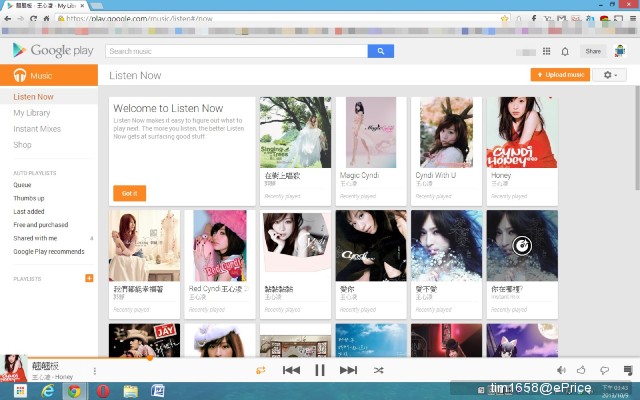Click the browser address bar
The image size is (640, 400).
click(x=282, y=18)
